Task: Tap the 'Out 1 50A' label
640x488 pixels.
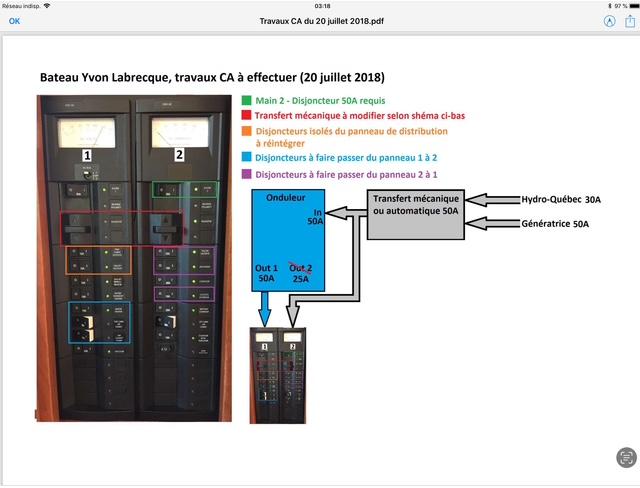Action: pyautogui.click(x=267, y=273)
